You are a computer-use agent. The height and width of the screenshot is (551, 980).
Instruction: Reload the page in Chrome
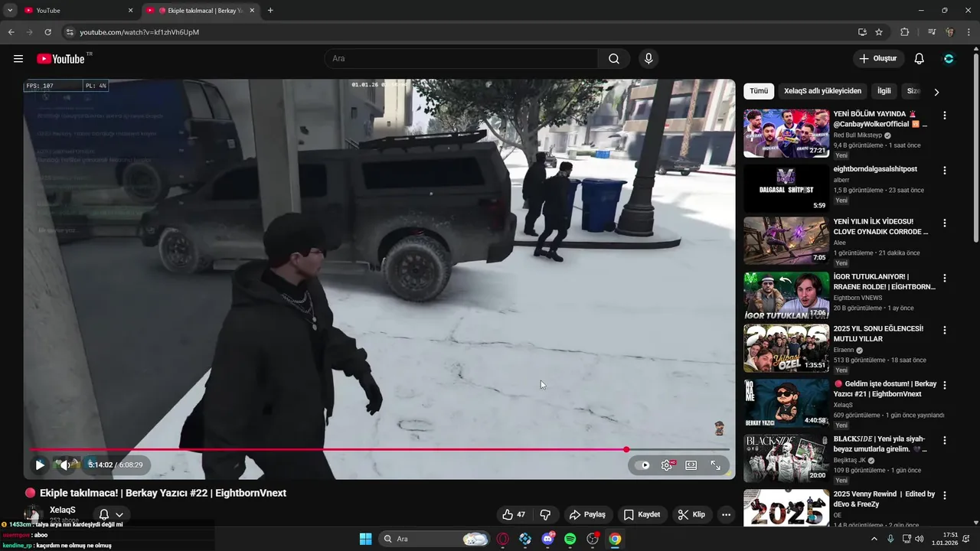(x=47, y=32)
